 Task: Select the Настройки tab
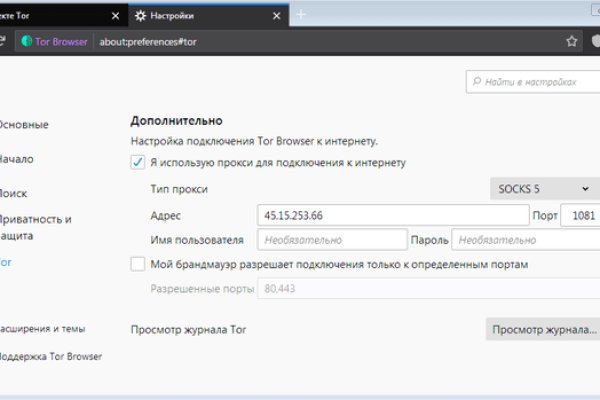coord(200,16)
